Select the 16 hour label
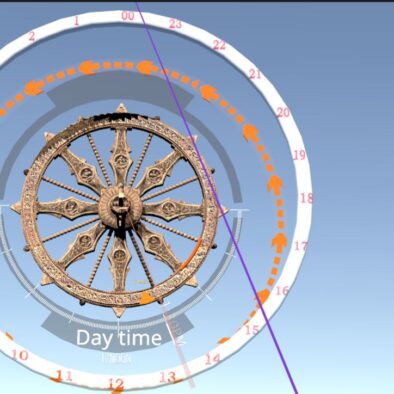394x394 pixels. coord(282,291)
